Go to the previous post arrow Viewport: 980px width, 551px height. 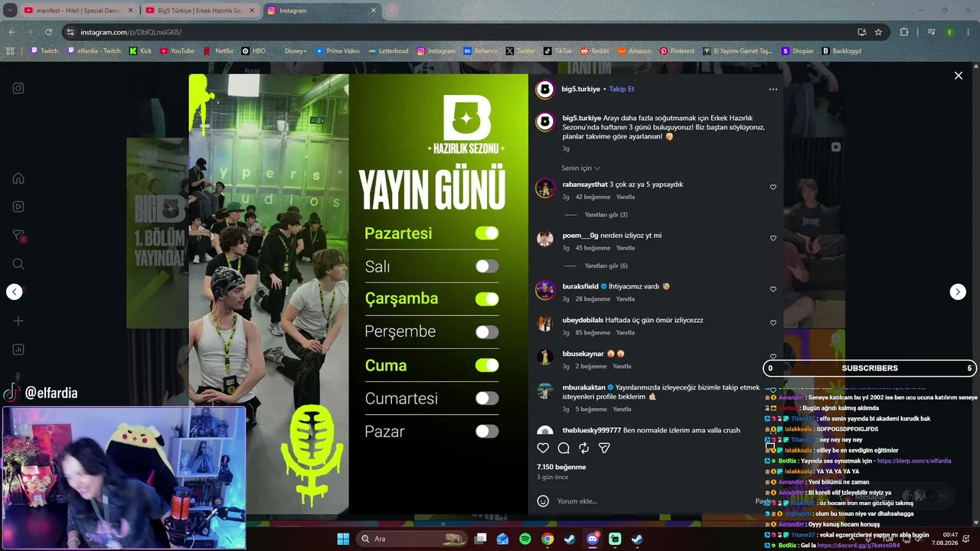[x=15, y=292]
